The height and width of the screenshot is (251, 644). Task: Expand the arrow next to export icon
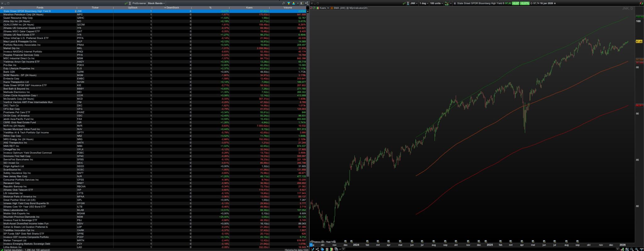[x=297, y=3]
